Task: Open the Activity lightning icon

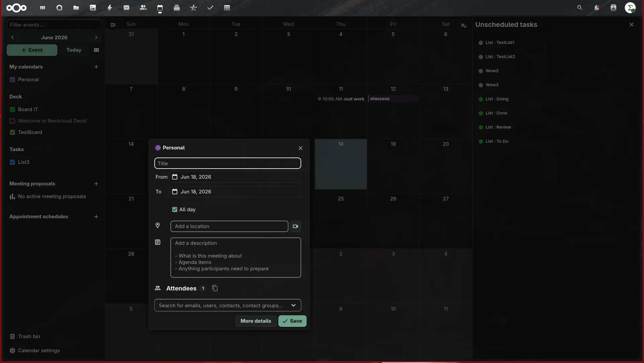Action: (x=110, y=8)
